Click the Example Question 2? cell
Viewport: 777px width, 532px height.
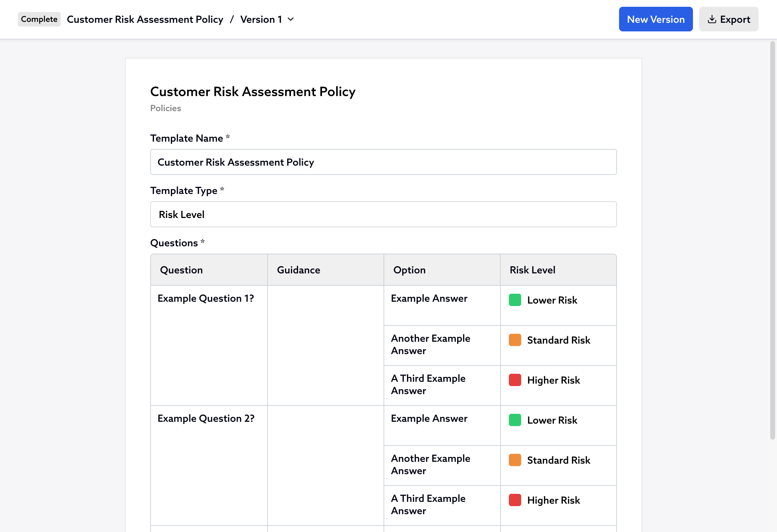(x=206, y=418)
